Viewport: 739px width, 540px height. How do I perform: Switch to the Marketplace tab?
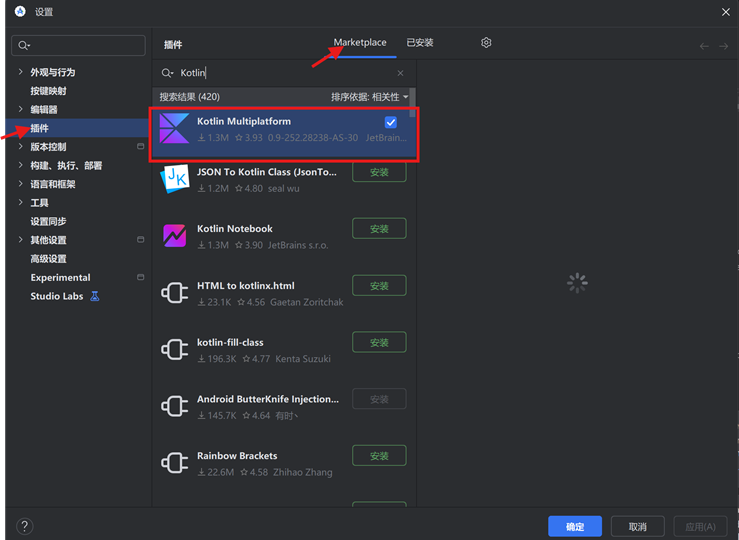click(x=360, y=42)
